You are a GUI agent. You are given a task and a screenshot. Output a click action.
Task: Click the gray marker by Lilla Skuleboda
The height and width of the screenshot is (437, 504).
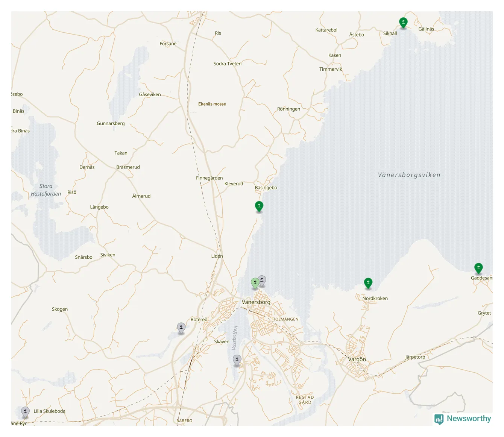coord(25,412)
